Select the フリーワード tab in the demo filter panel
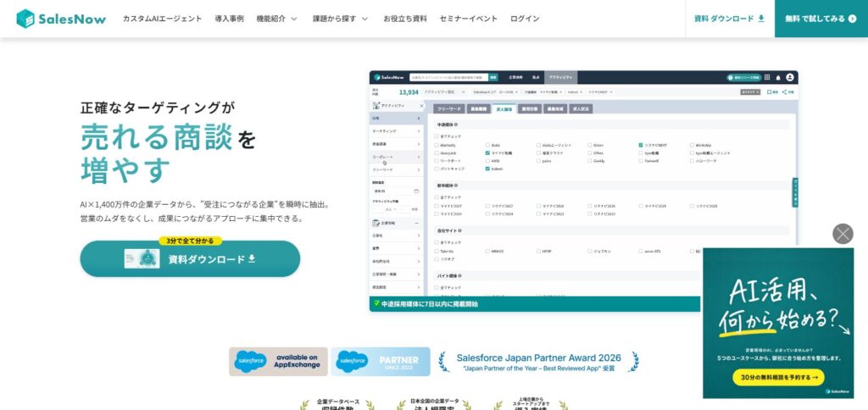Screen dimensions: 868x410 click(449, 109)
